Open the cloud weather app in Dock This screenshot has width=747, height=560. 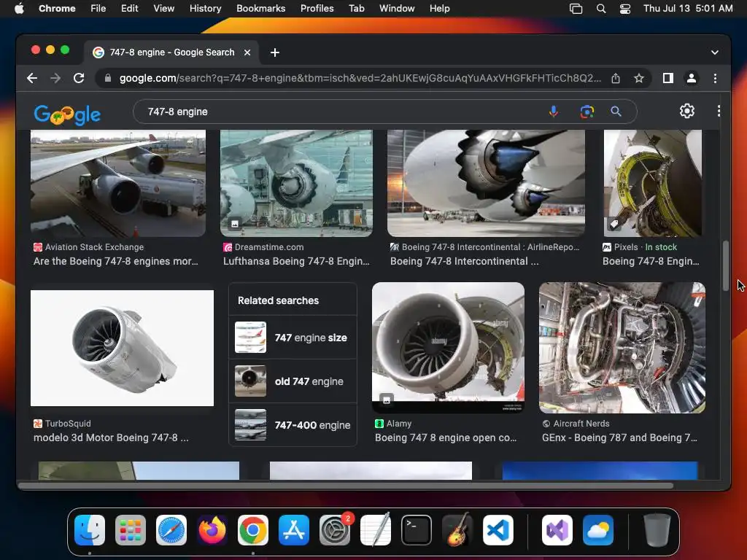[598, 530]
